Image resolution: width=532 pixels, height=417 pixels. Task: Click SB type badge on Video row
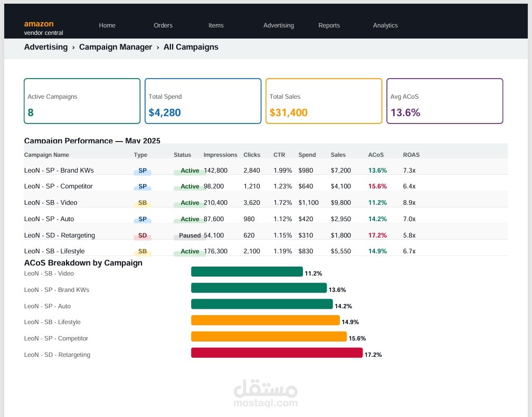142,203
